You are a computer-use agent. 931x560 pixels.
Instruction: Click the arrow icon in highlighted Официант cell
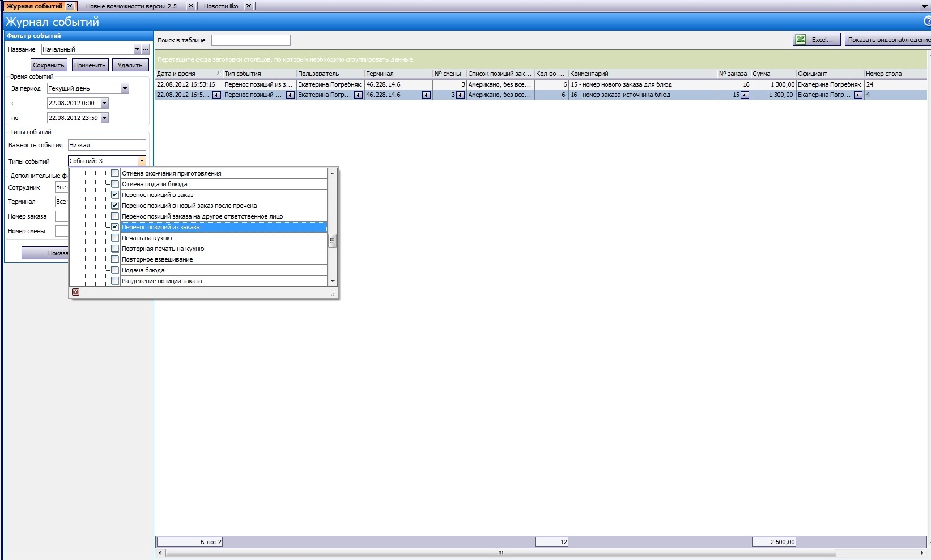pyautogui.click(x=858, y=95)
